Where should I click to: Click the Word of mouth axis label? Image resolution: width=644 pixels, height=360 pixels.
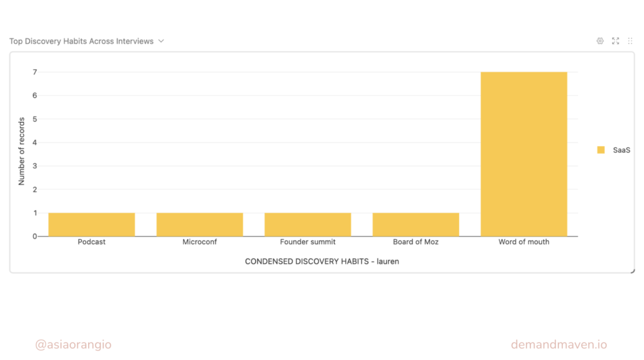tap(524, 242)
